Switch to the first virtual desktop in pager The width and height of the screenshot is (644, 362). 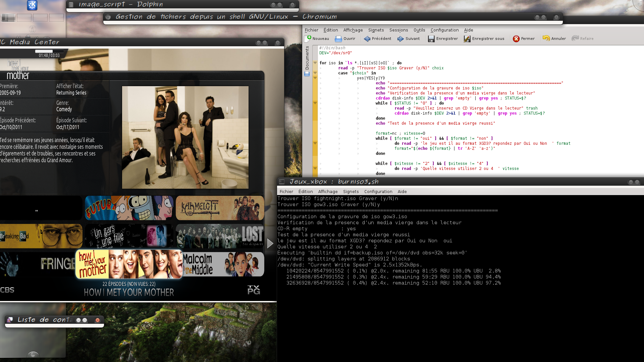[8, 18]
